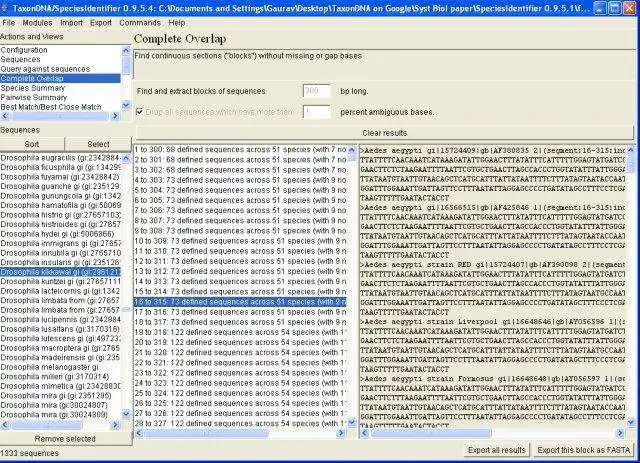Select Sequences in Actions and Views list
Viewport: 640px width, 463px height.
pyautogui.click(x=60, y=59)
